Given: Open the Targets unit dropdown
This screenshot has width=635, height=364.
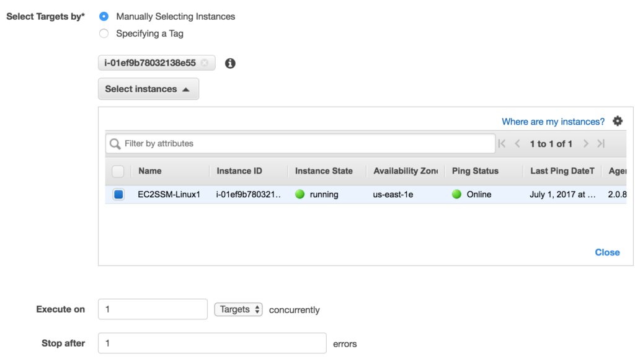Looking at the screenshot, I should coord(238,309).
